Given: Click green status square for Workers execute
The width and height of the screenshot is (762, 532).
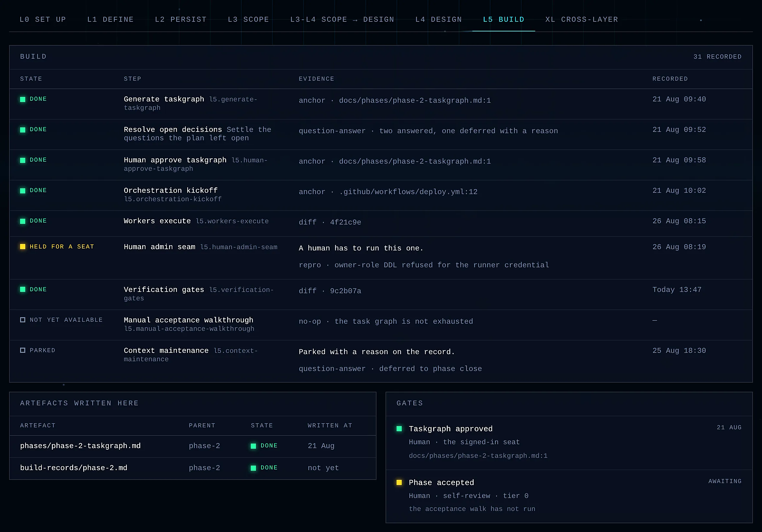Looking at the screenshot, I should point(23,221).
